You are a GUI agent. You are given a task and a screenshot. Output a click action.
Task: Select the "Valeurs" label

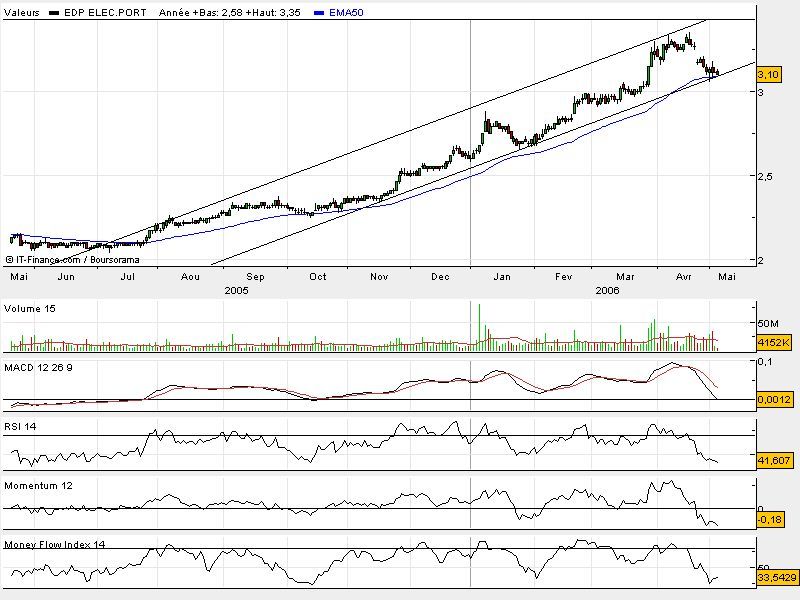point(21,13)
